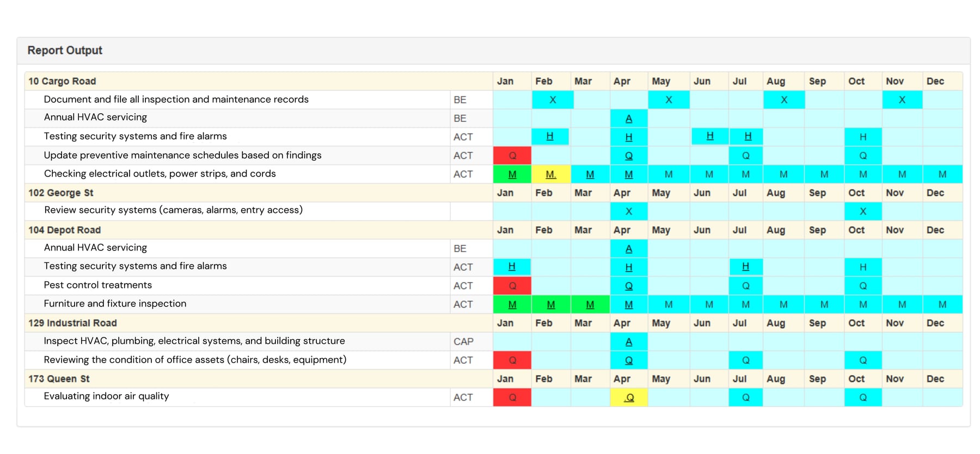This screenshot has width=980, height=454.
Task: Select the '102 George St' property heading
Action: point(61,193)
